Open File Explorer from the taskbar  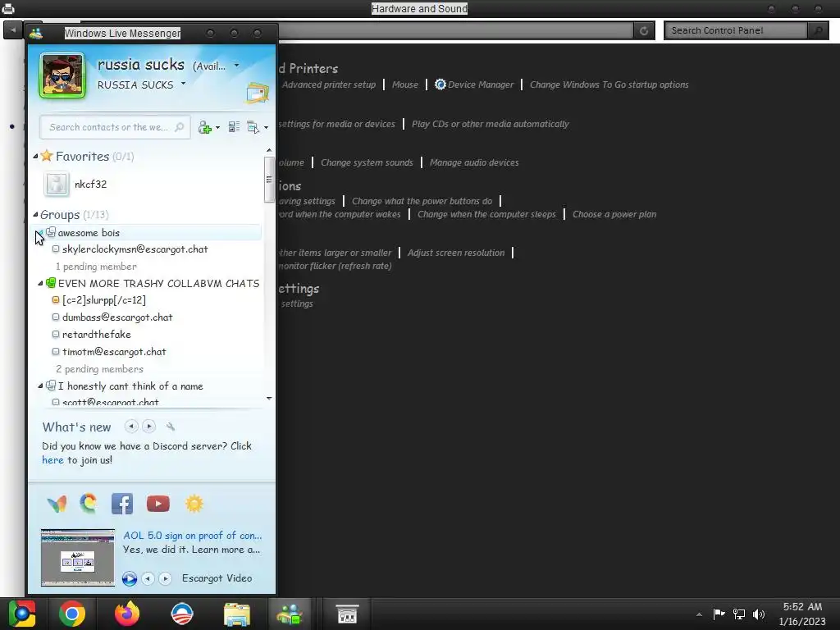pyautogui.click(x=237, y=614)
